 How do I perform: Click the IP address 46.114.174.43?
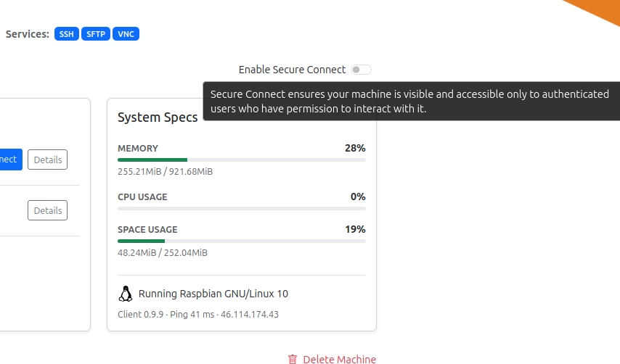[x=250, y=314]
